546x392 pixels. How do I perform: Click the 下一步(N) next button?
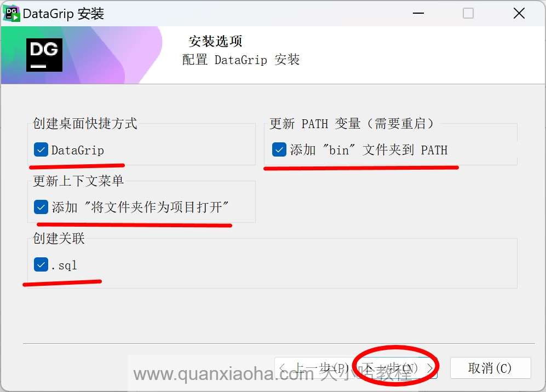click(x=397, y=367)
